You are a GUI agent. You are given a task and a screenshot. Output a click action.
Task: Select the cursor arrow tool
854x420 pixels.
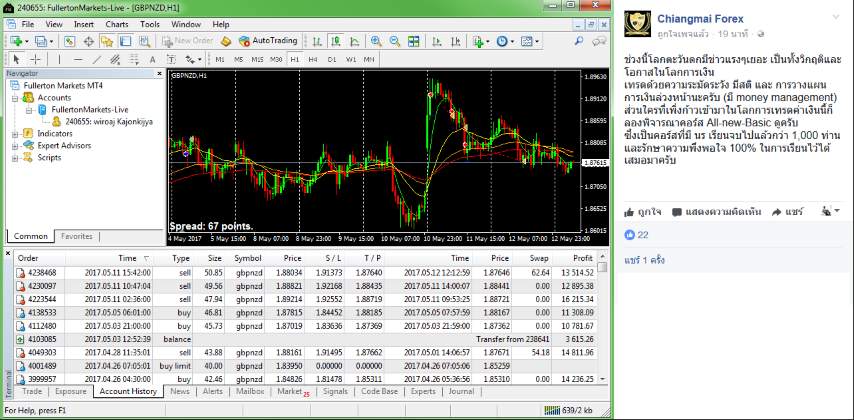point(16,59)
